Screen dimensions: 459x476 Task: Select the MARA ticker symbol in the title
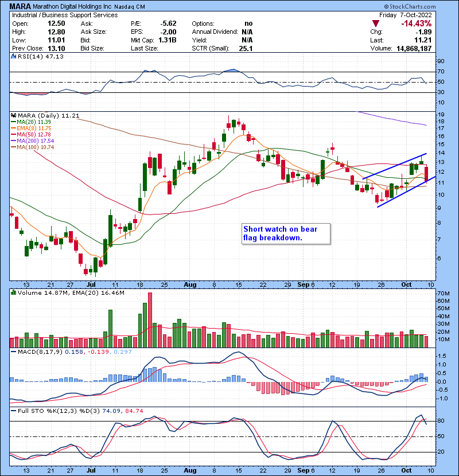(x=20, y=6)
